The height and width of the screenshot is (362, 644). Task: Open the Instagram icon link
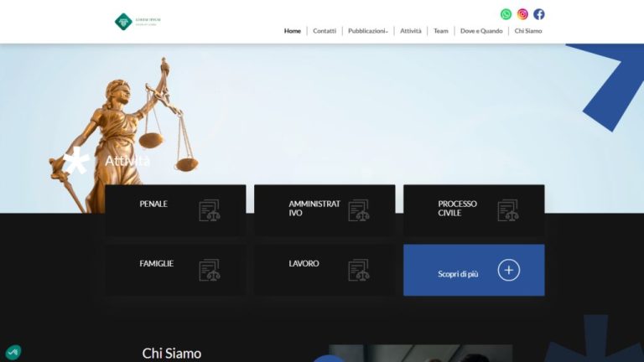(x=522, y=14)
